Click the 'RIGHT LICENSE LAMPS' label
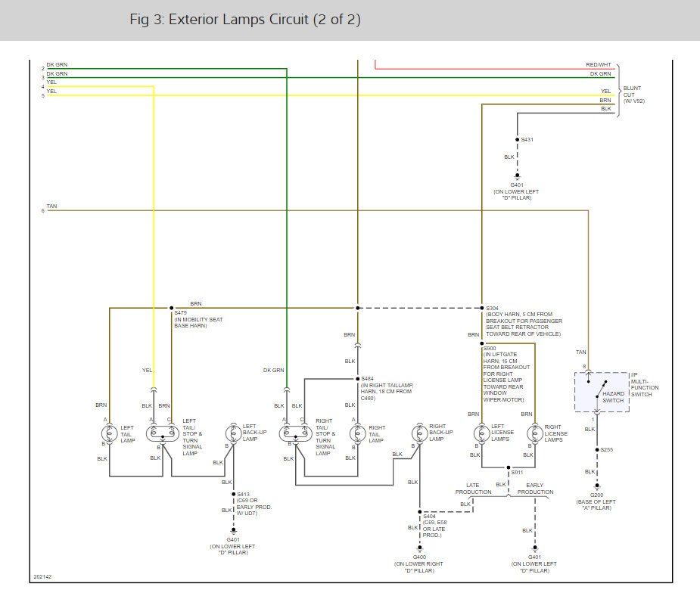700x596 pixels. [555, 433]
